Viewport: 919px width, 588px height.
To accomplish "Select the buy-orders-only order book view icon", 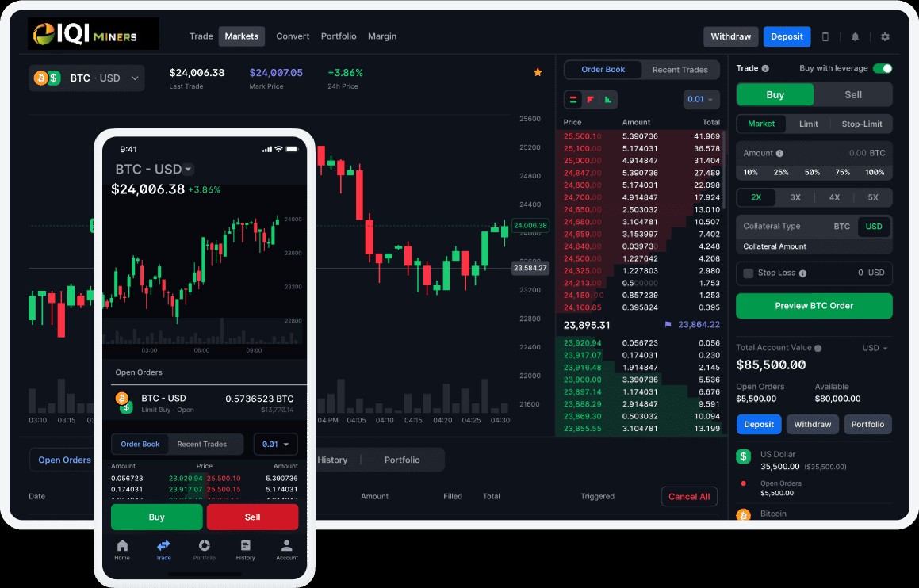I will (608, 100).
